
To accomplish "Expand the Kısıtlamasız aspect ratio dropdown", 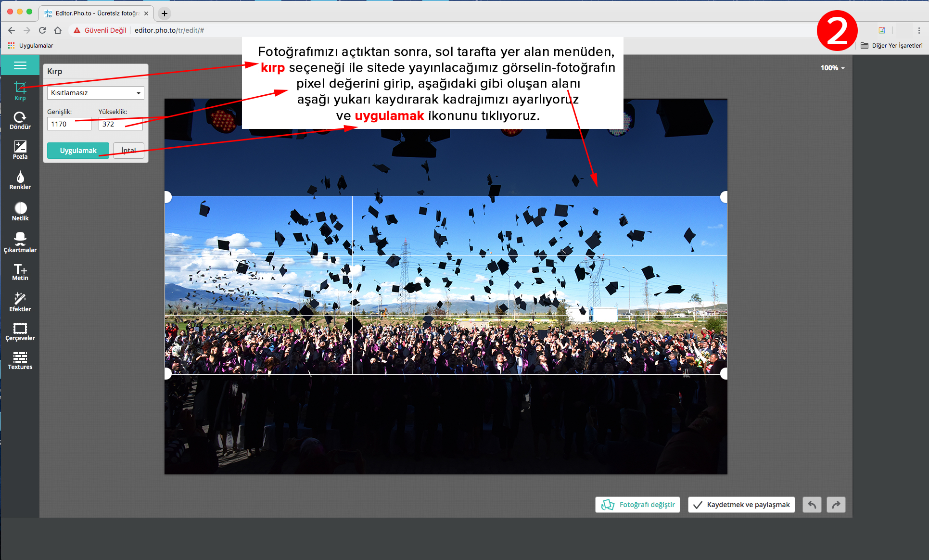I will click(96, 93).
